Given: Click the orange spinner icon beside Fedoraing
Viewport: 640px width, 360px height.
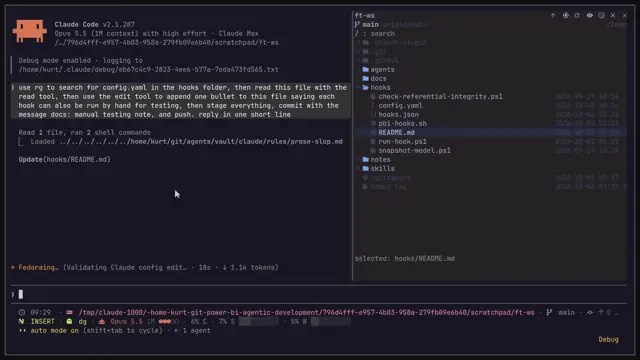Looking at the screenshot, I should (13, 268).
